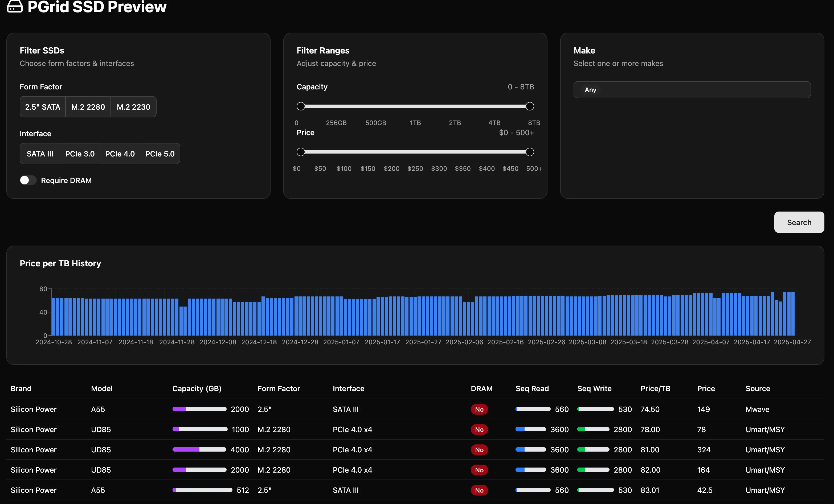834x504 pixels.
Task: Click the price slider's maximum handle
Action: click(530, 152)
